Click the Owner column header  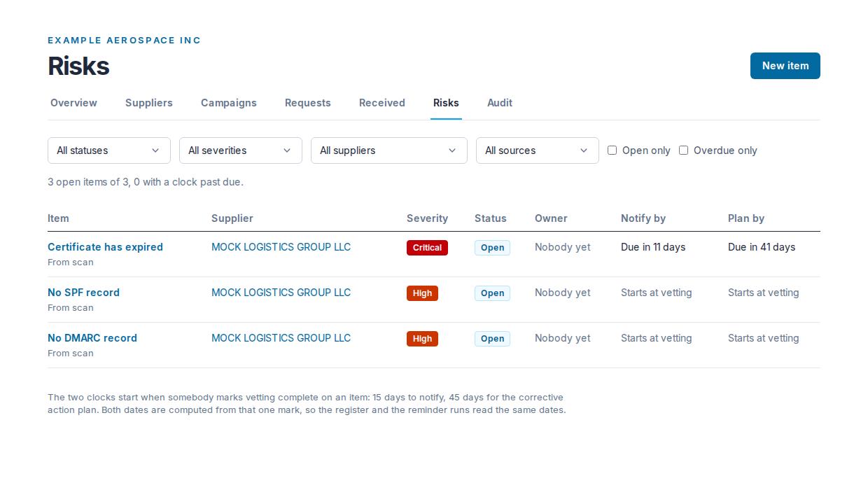pos(551,218)
